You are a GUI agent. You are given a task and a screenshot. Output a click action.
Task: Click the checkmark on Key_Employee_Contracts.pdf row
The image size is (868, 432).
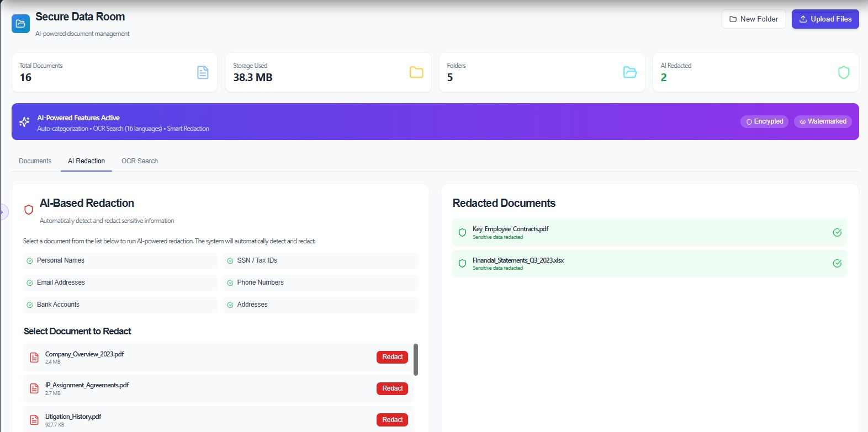pyautogui.click(x=837, y=232)
